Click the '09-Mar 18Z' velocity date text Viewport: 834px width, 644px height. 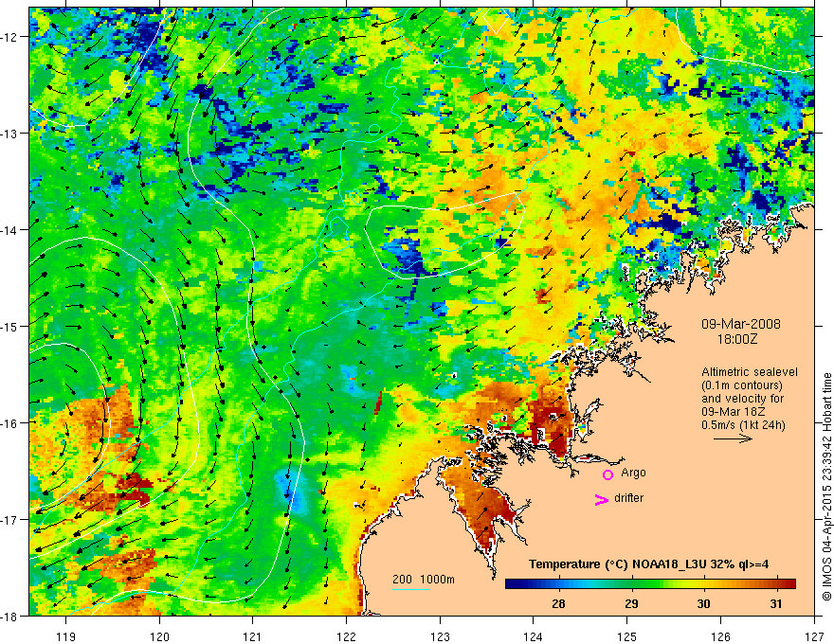point(732,412)
